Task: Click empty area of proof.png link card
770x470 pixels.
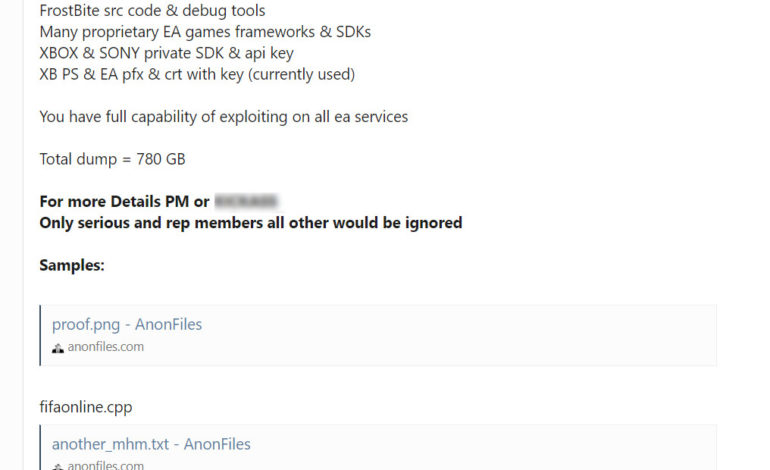Action: (500, 335)
